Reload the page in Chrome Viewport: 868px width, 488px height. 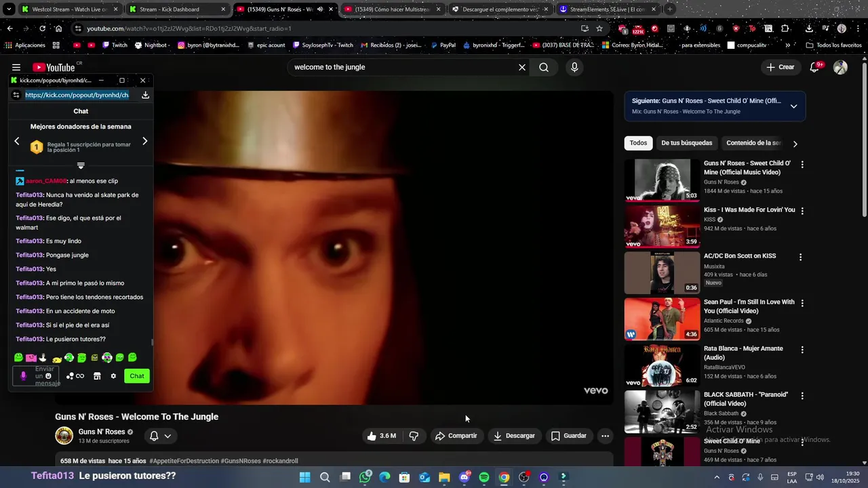tap(42, 28)
